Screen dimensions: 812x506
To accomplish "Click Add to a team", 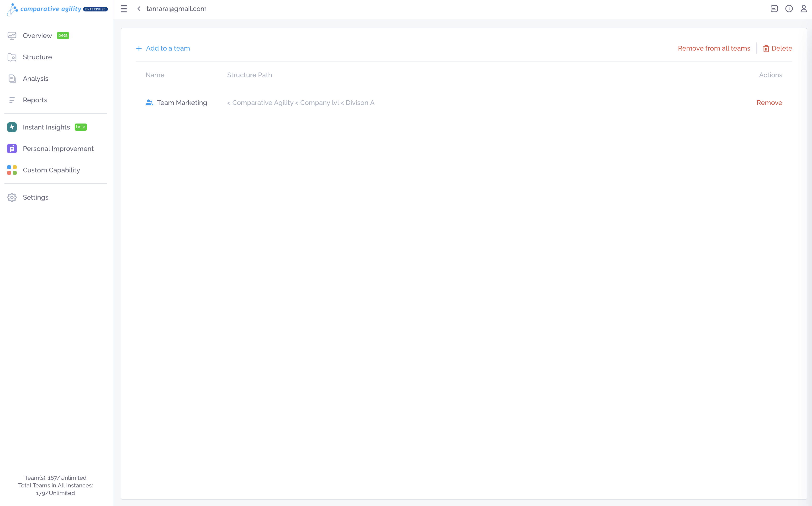I will (x=163, y=48).
